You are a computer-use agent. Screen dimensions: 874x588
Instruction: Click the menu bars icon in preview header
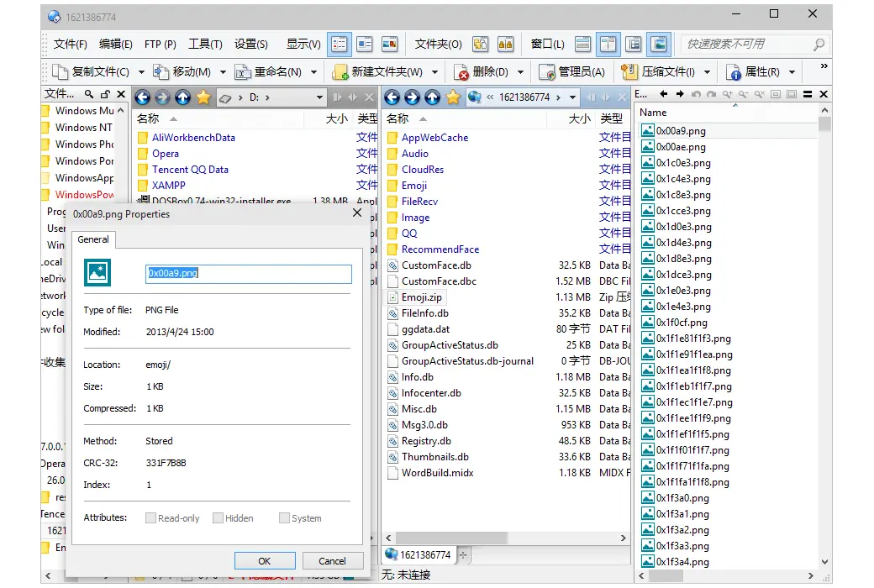(807, 94)
